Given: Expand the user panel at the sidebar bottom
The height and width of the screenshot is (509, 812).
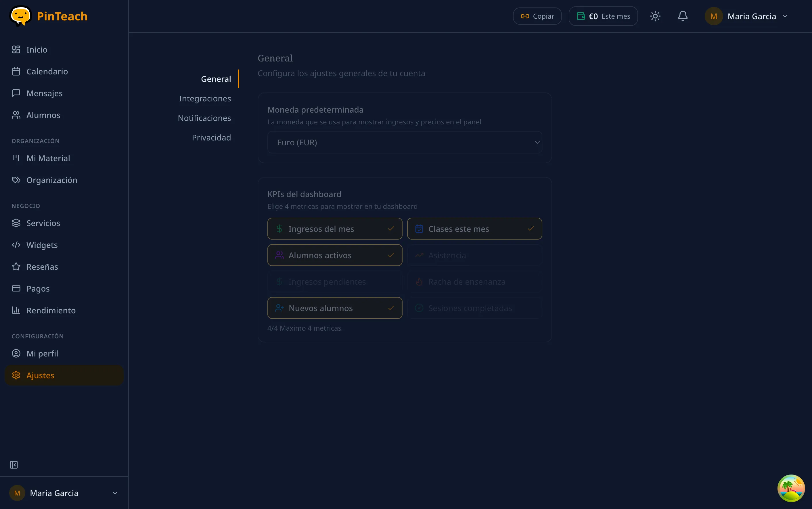Looking at the screenshot, I should coord(64,493).
